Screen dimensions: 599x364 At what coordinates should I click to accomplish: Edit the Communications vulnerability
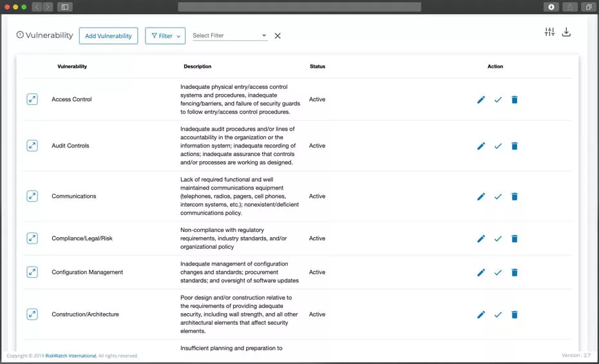pos(481,196)
